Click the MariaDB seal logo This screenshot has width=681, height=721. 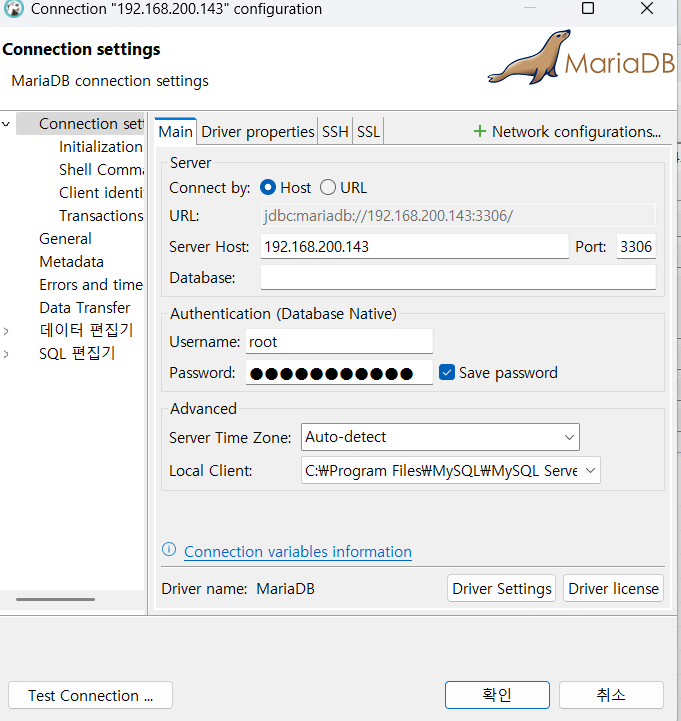tap(529, 58)
